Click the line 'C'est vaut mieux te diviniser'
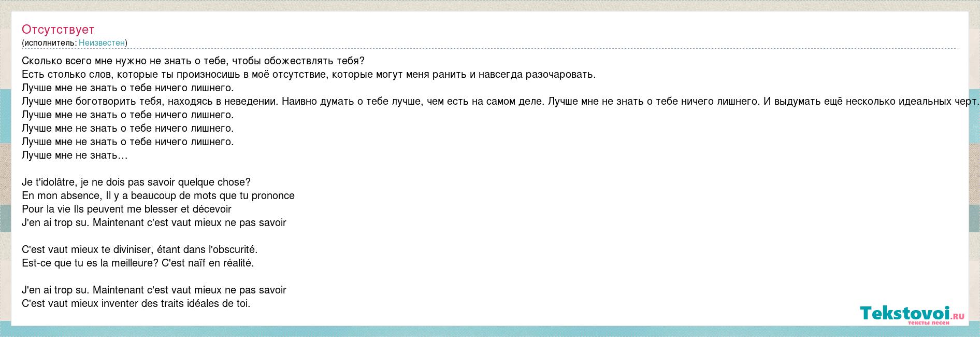Image resolution: width=980 pixels, height=337 pixels. point(139,249)
